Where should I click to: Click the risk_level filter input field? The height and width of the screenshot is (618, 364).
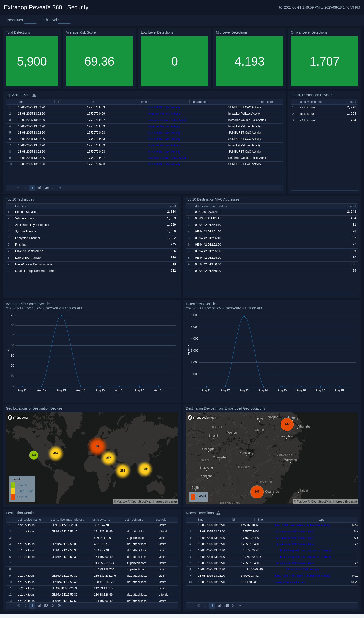coord(64,20)
